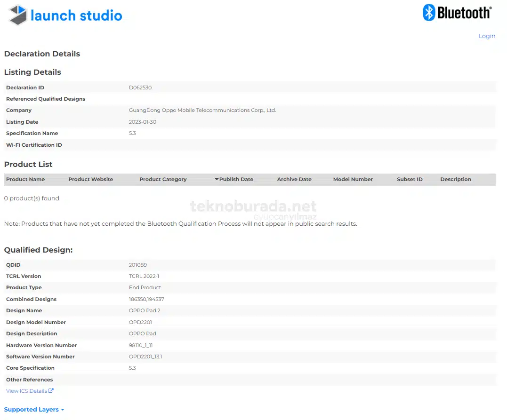507x420 pixels.
Task: Sort by Archive Date column header
Action: click(x=294, y=179)
